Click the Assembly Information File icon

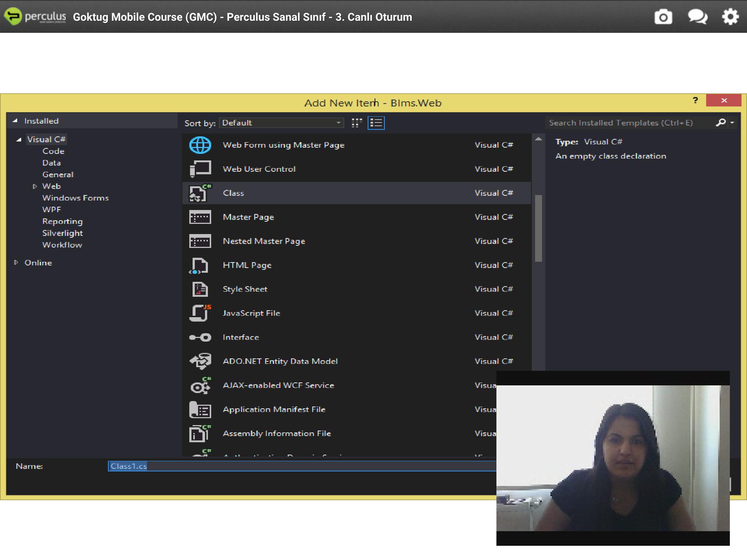point(200,433)
